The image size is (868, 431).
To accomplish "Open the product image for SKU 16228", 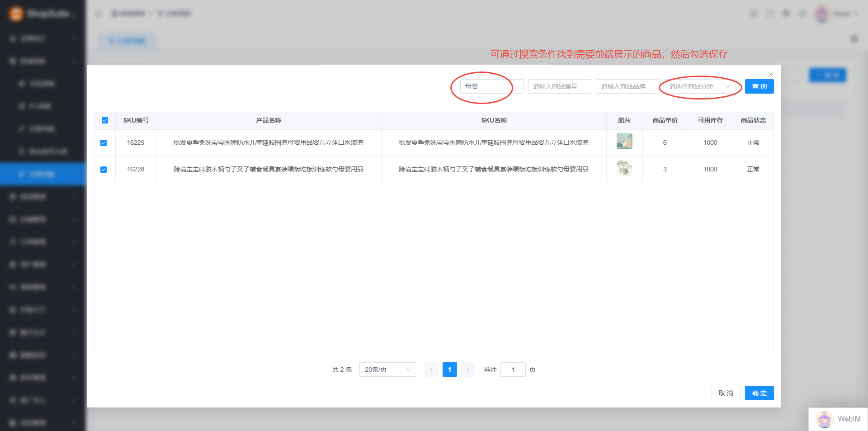I will coord(624,168).
